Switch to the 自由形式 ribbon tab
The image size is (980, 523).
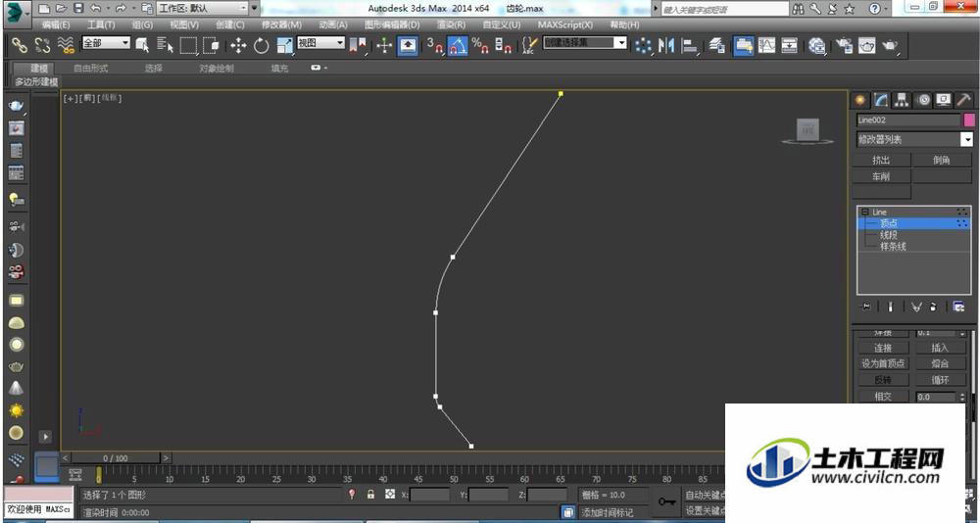90,69
